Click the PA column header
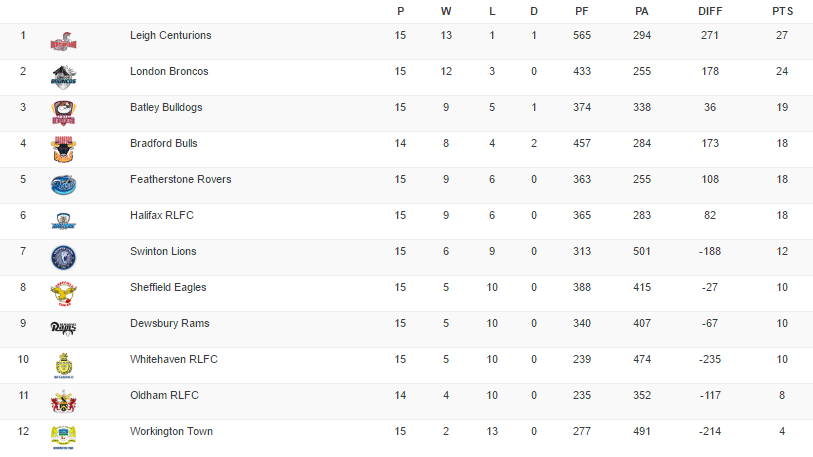The width and height of the screenshot is (813, 457). click(642, 11)
